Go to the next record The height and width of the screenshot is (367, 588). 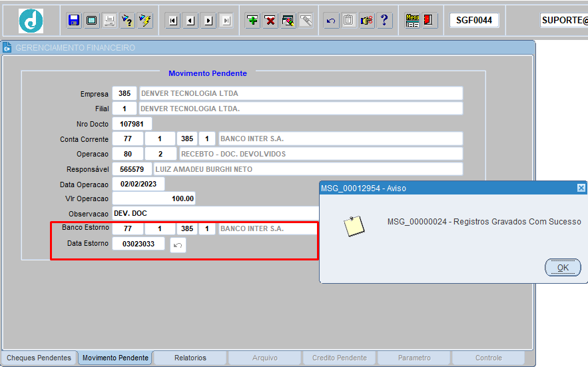208,20
